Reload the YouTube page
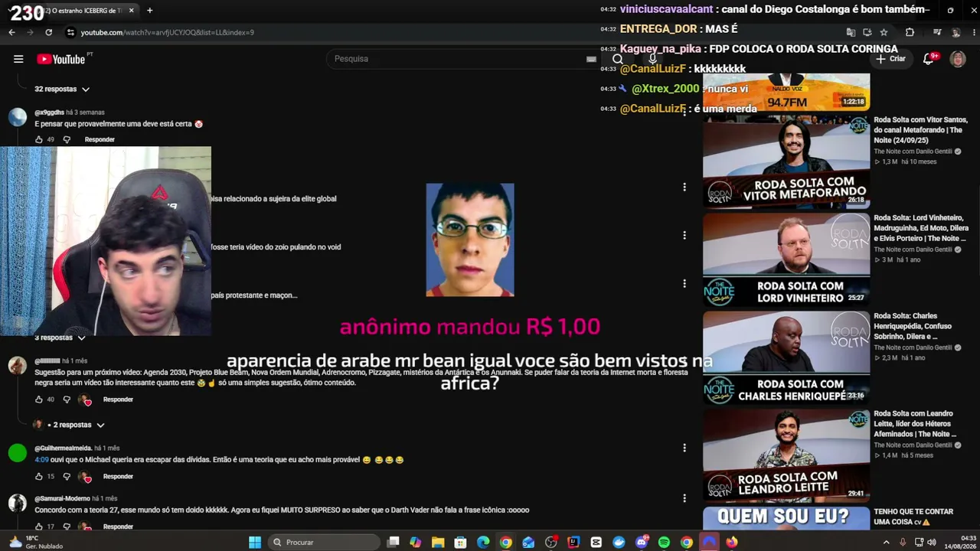The width and height of the screenshot is (980, 551). tap(48, 32)
